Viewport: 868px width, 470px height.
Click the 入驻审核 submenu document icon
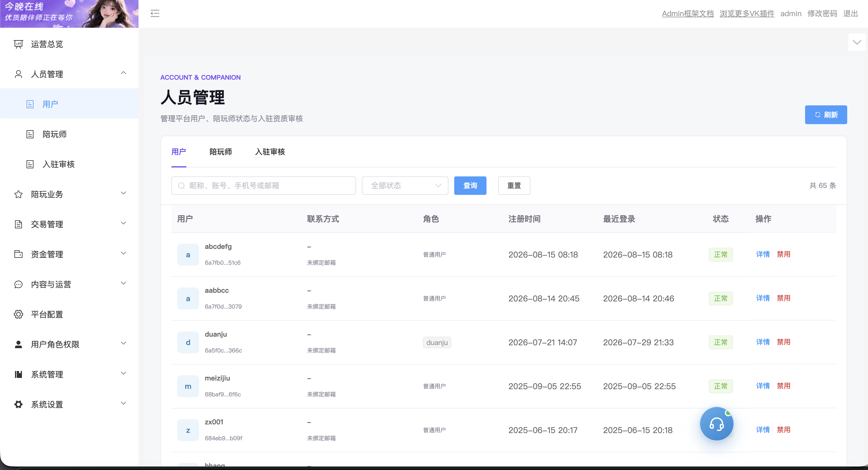tap(30, 164)
